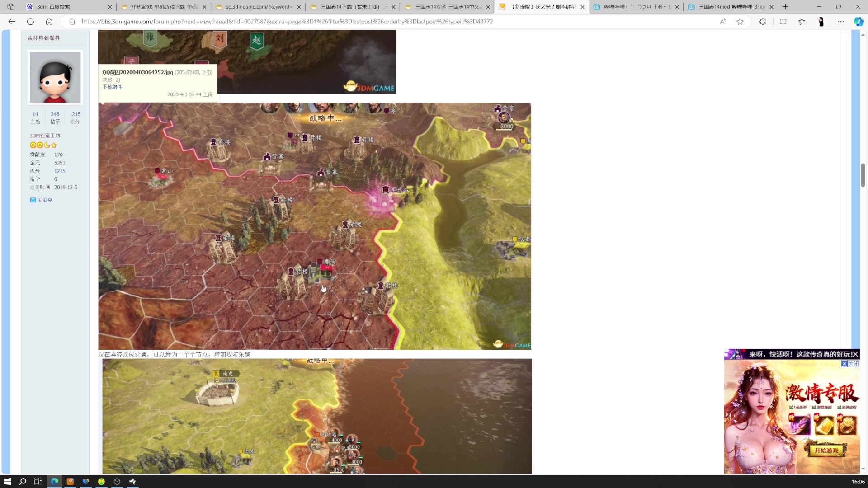Open the browser profile avatar
The width and height of the screenshot is (868, 488).
(x=821, y=21)
